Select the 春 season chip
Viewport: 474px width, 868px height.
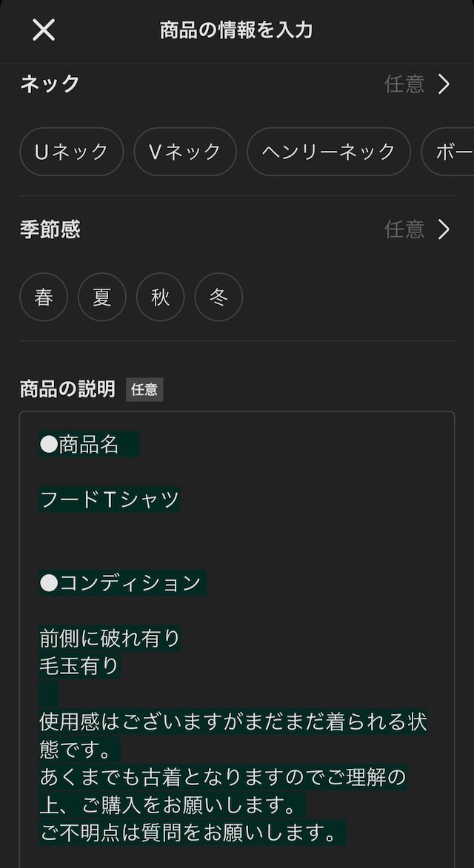[x=43, y=297]
